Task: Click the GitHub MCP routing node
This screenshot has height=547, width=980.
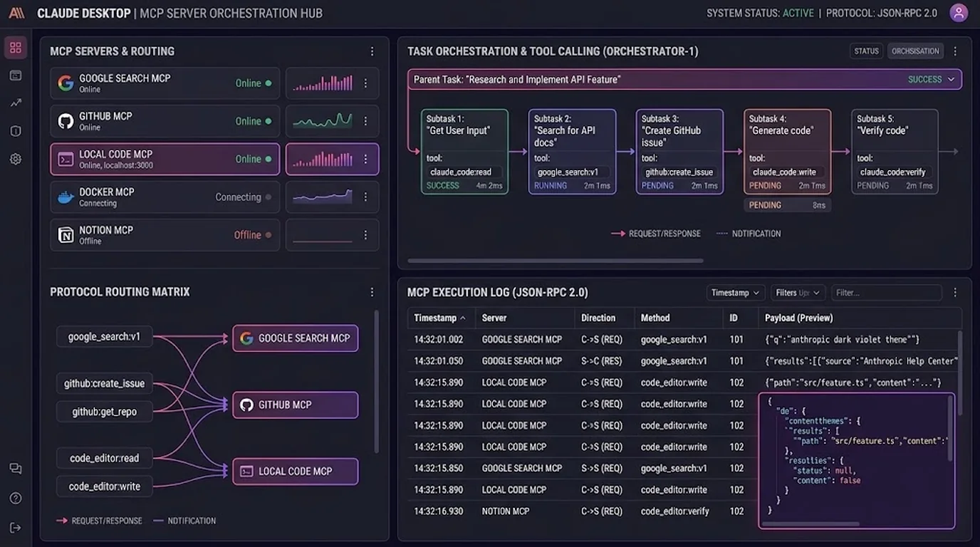Action: point(296,405)
